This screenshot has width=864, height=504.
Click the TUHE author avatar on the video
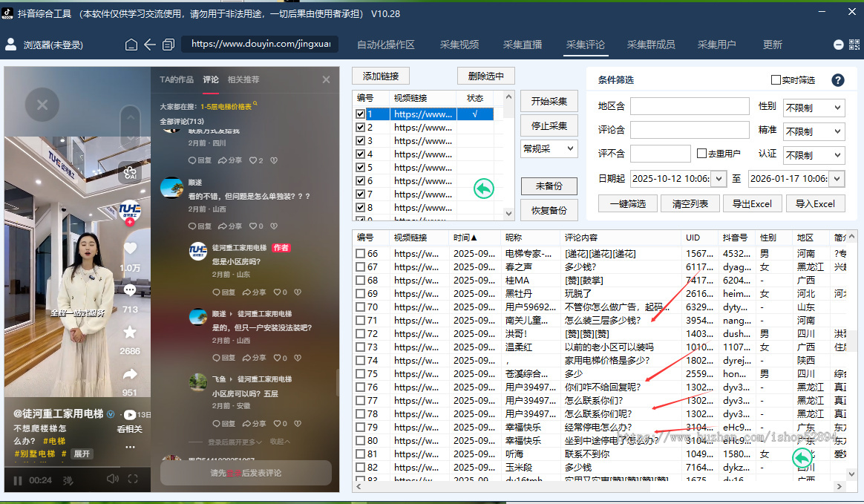click(130, 210)
